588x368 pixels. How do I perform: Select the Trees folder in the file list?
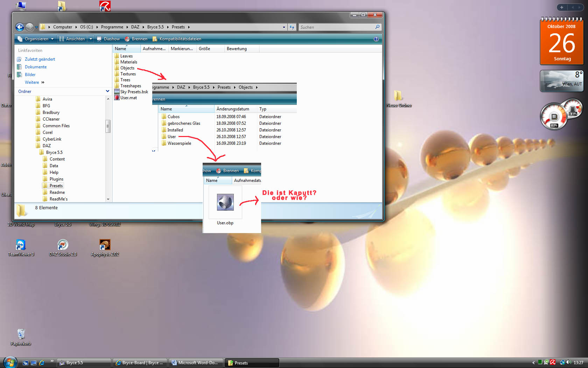click(122, 80)
